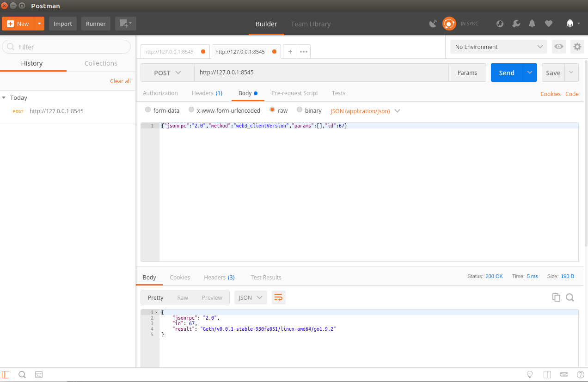
Task: Toggle two-pane layout icon
Action: point(547,375)
